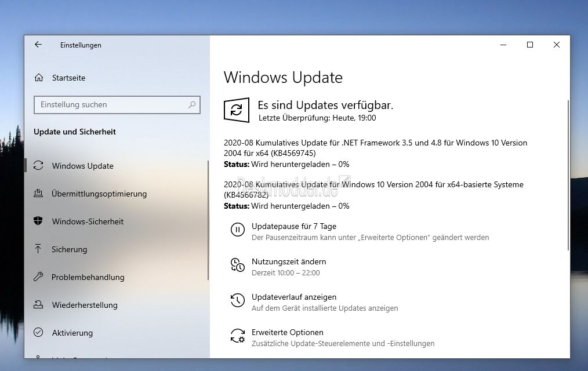588x371 pixels.
Task: Click the 'Update und Sicherheit' section heading
Action: [75, 132]
